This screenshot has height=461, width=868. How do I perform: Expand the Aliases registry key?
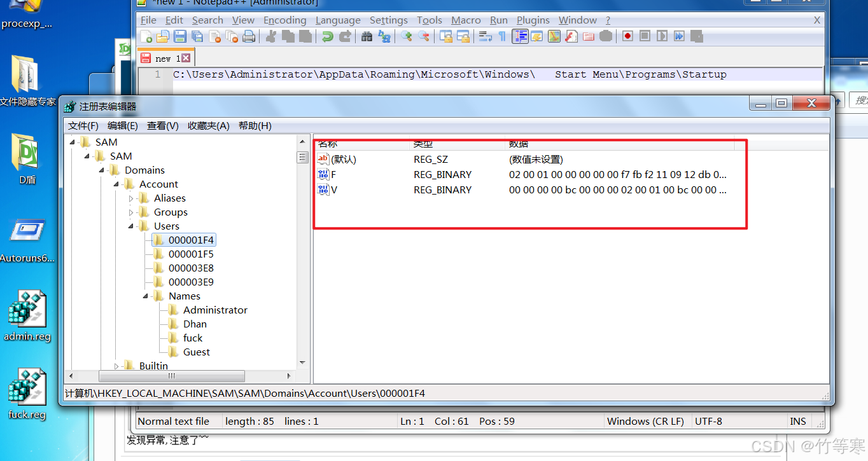(132, 198)
